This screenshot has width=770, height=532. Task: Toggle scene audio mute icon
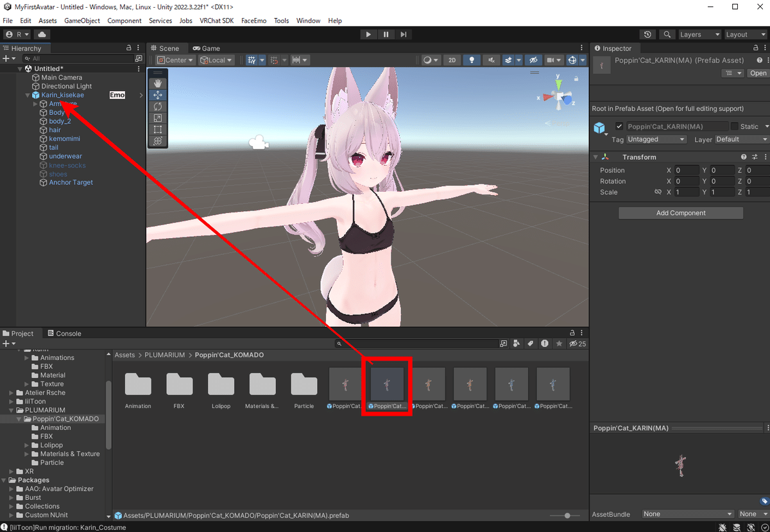point(491,60)
